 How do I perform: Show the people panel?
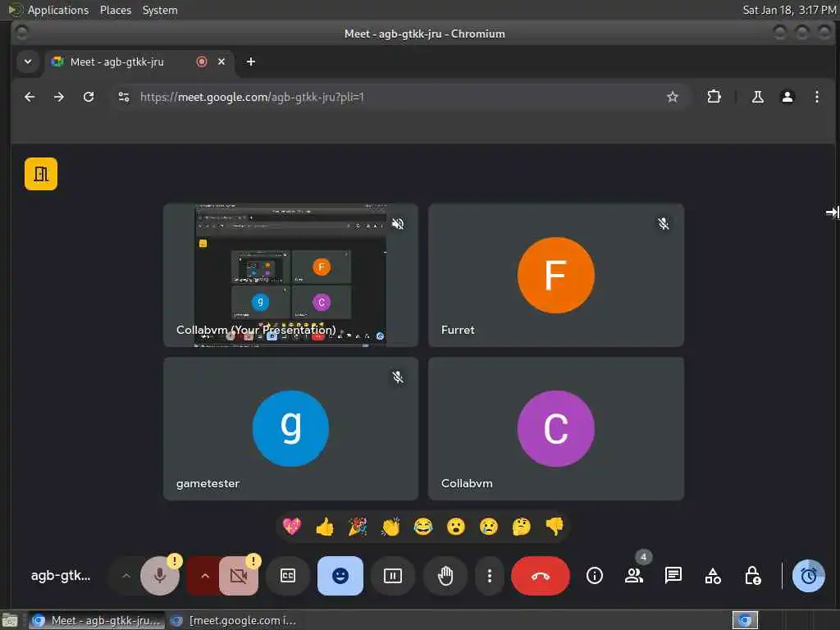tap(634, 576)
